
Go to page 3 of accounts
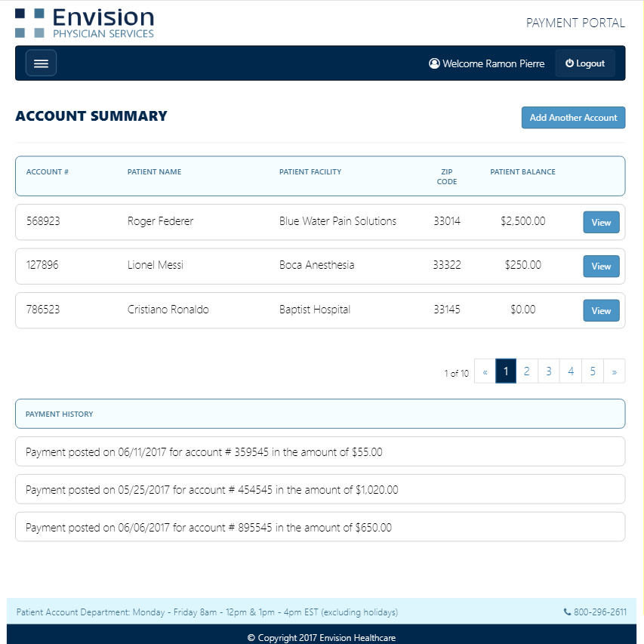[x=549, y=371]
